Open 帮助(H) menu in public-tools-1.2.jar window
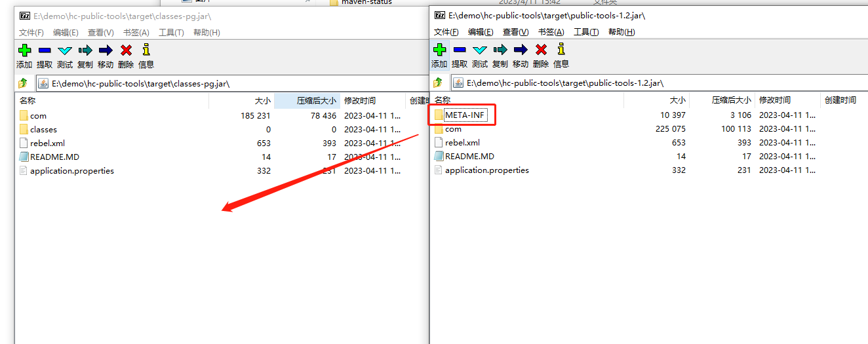The width and height of the screenshot is (868, 344). (621, 31)
